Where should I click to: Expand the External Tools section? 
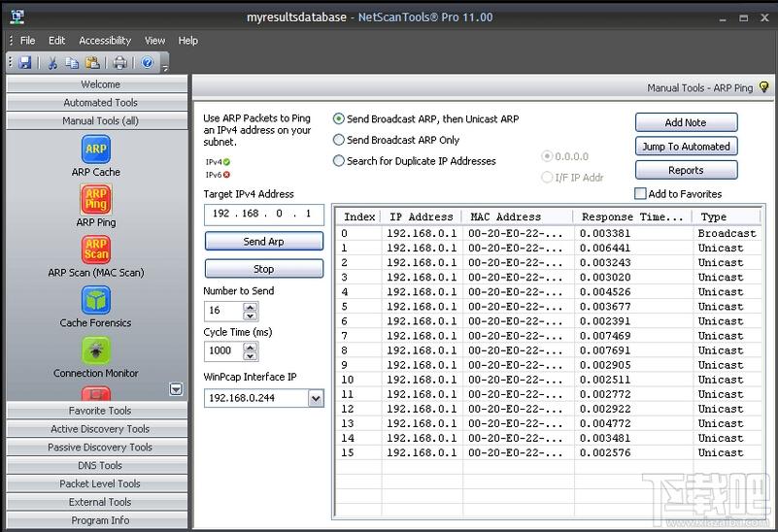pyautogui.click(x=97, y=502)
